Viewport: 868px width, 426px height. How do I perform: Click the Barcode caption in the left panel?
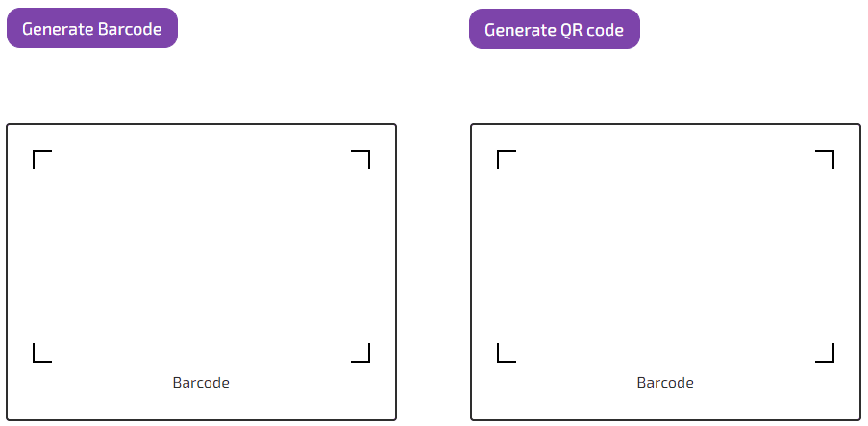[x=201, y=383]
